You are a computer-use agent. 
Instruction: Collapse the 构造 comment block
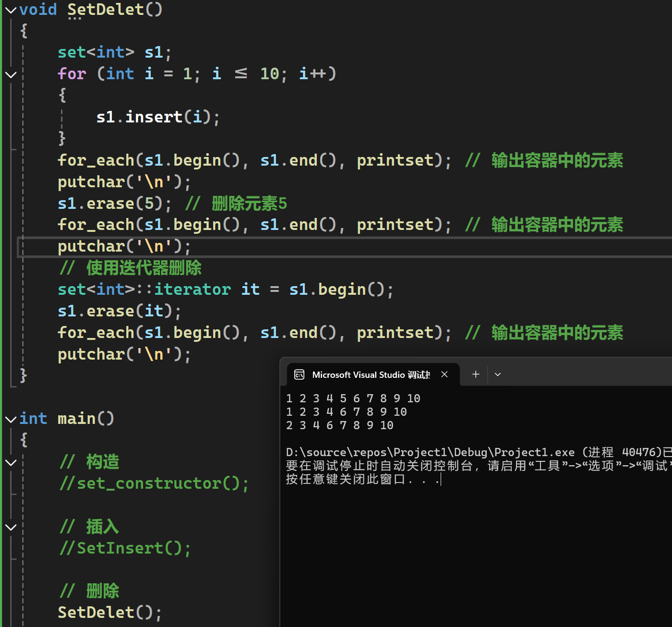coord(11,462)
